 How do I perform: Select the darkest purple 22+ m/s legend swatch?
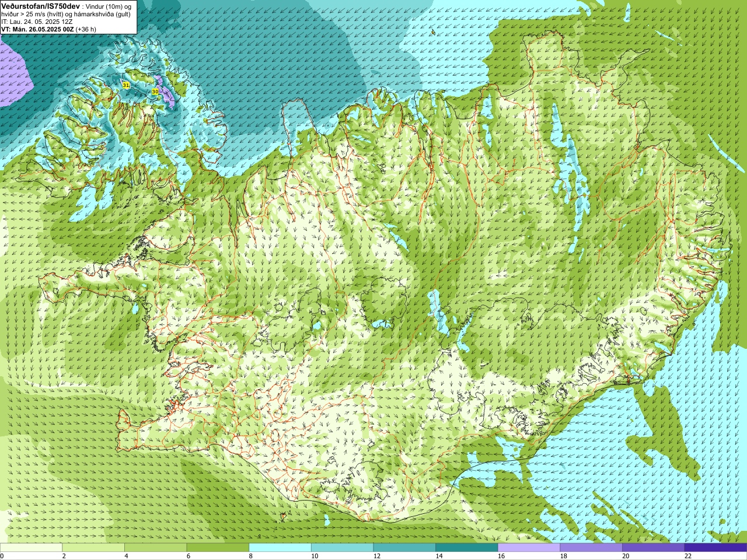point(715,548)
